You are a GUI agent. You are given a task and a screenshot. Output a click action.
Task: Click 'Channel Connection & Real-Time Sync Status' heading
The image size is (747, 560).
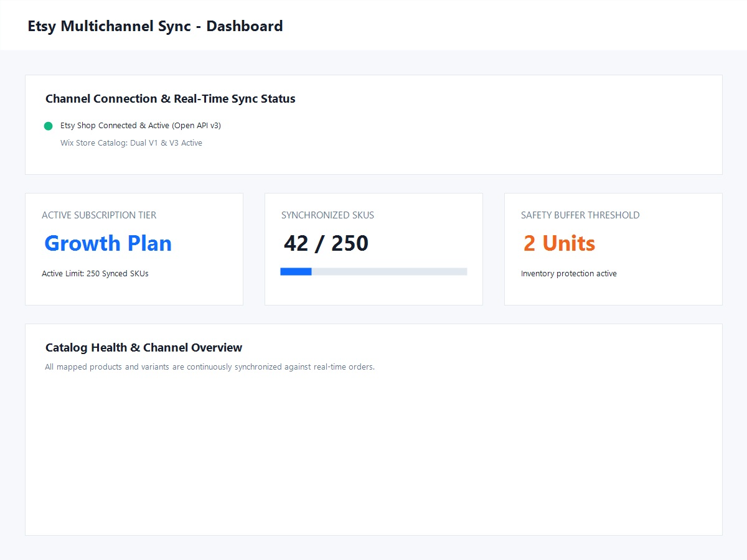(x=171, y=99)
